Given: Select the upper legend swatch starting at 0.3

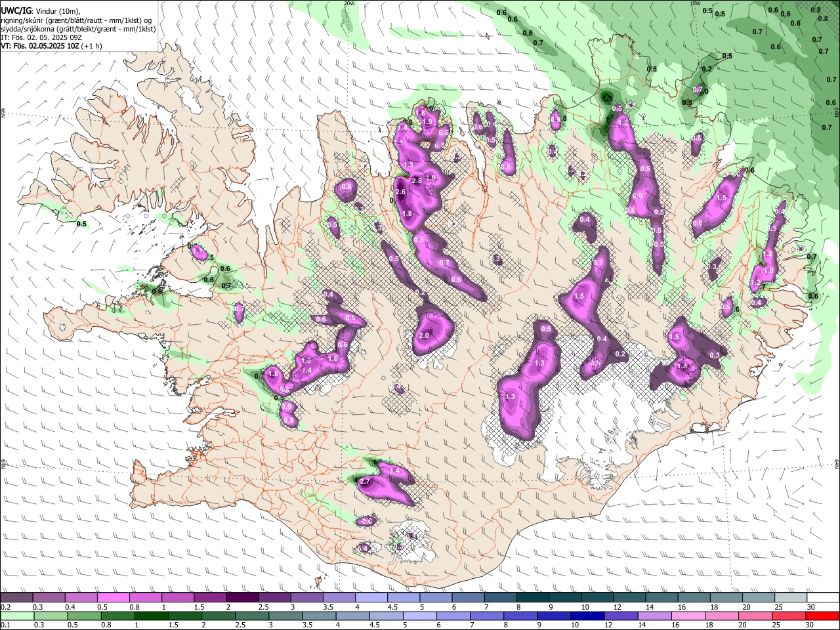Looking at the screenshot, I should (49, 597).
